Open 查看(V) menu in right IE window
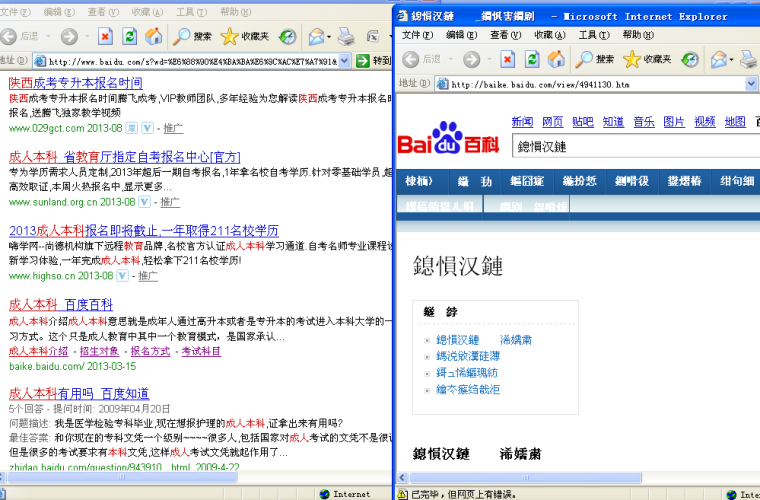The height and width of the screenshot is (500, 760). pos(506,35)
